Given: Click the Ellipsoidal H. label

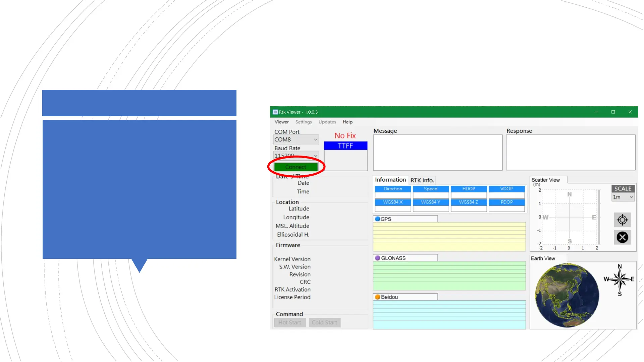Looking at the screenshot, I should pos(293,235).
